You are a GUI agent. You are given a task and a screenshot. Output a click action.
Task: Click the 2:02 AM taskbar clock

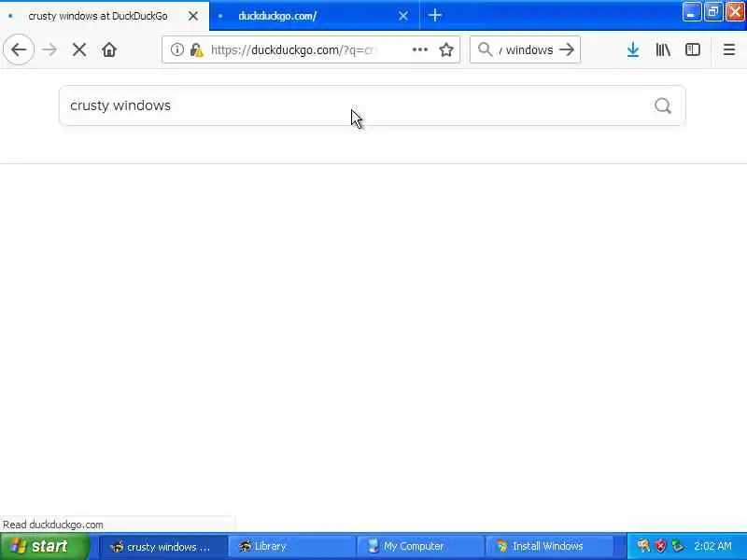[712, 546]
